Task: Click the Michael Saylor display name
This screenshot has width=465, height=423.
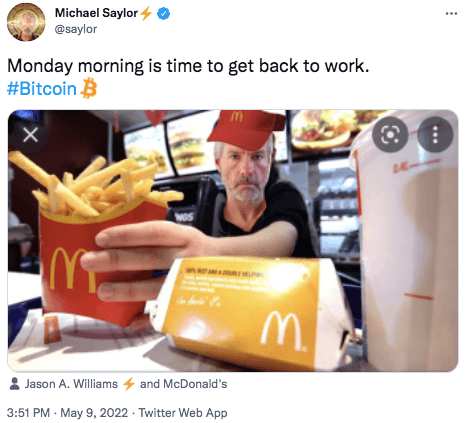Action: 96,13
